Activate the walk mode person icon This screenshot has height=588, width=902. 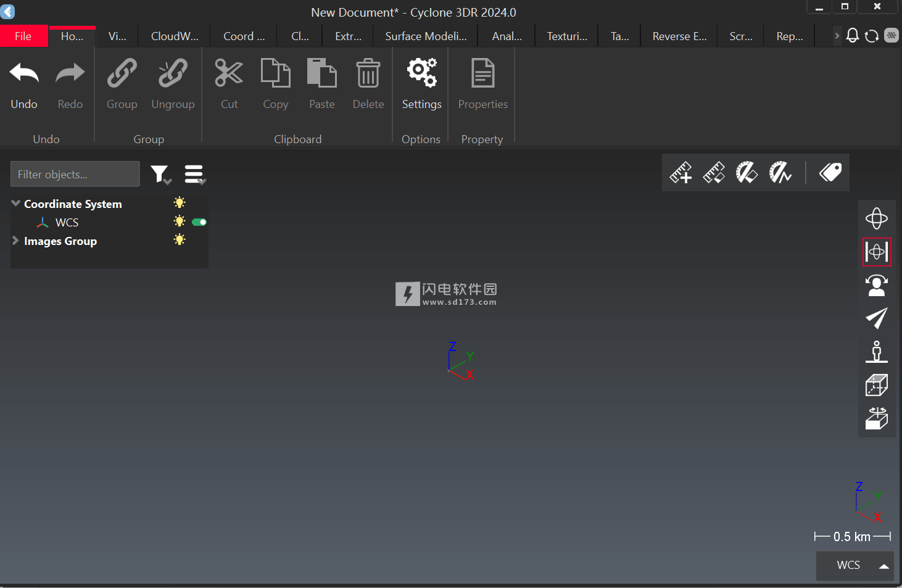click(x=877, y=352)
